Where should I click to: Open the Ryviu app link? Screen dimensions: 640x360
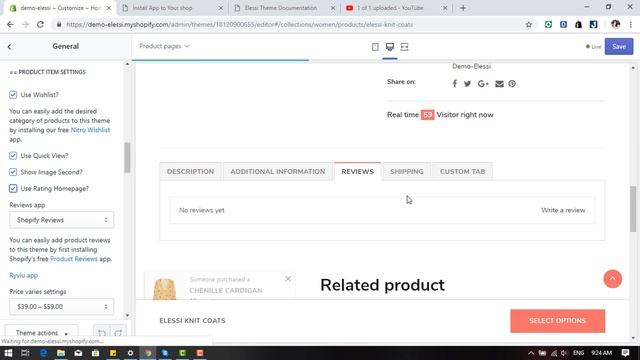[24, 276]
